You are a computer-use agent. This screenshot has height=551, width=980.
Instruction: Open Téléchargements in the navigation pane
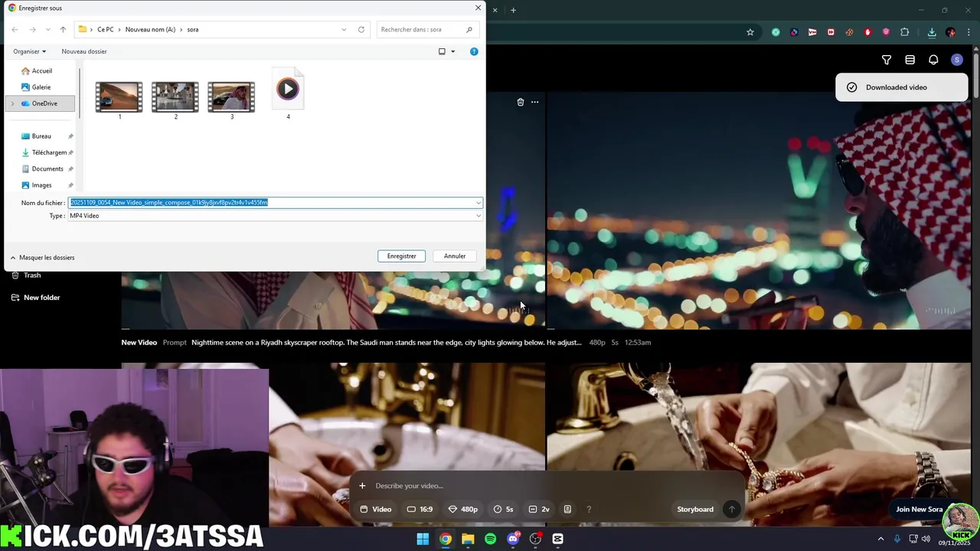pos(49,152)
